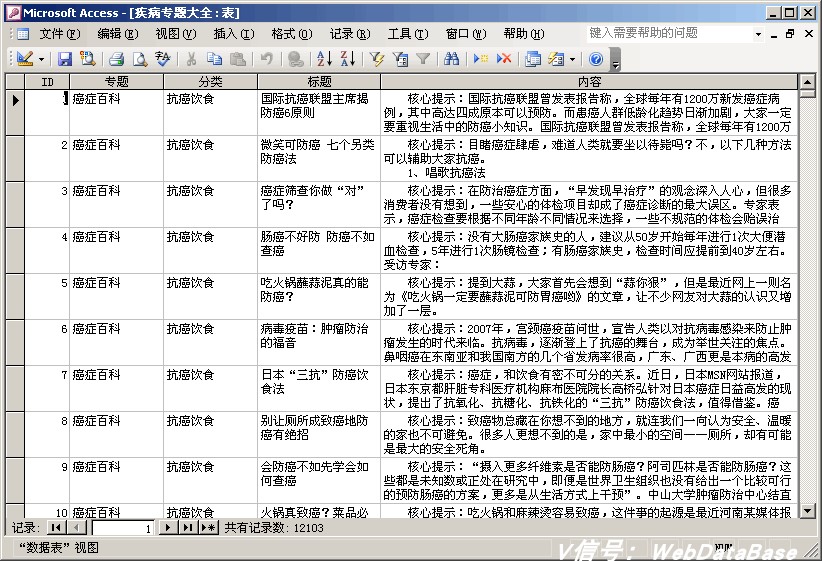Expand the help question box dropdown
Viewport: 822px width, 561px height.
(x=758, y=35)
